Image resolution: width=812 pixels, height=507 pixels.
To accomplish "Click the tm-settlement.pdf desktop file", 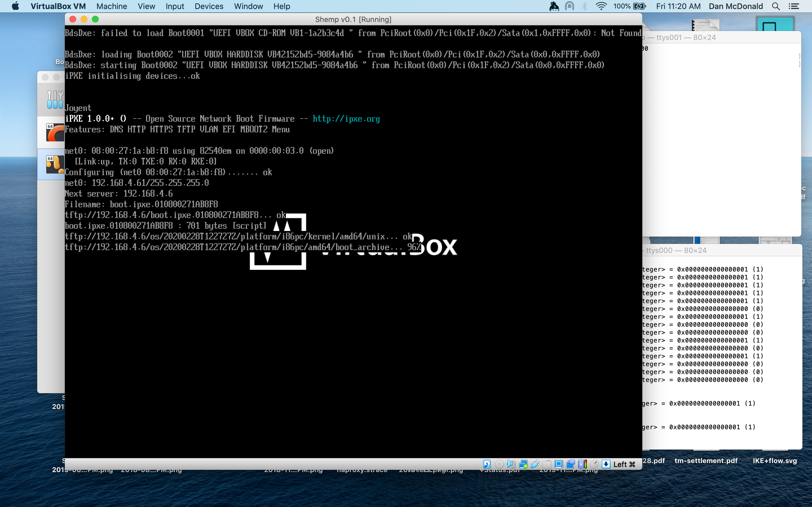I will (706, 461).
